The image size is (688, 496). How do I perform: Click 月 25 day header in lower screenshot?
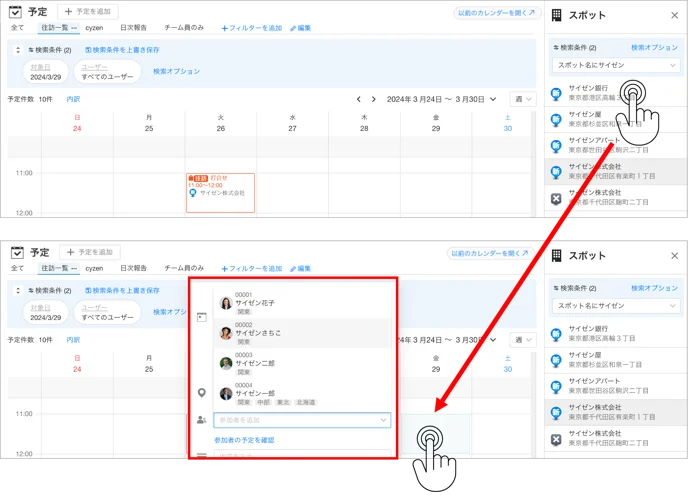pyautogui.click(x=149, y=364)
